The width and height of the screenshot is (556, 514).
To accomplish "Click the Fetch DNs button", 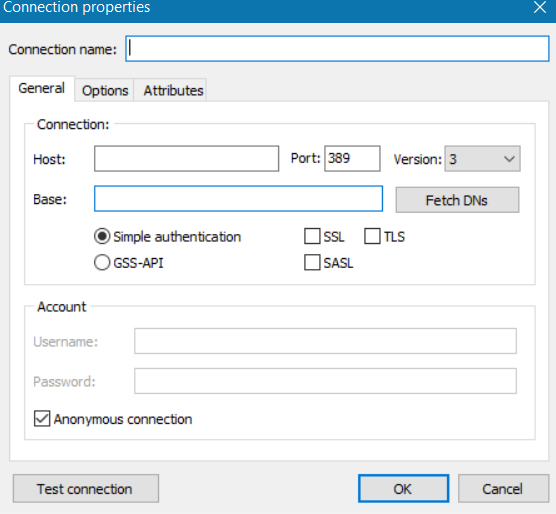I will (x=457, y=200).
